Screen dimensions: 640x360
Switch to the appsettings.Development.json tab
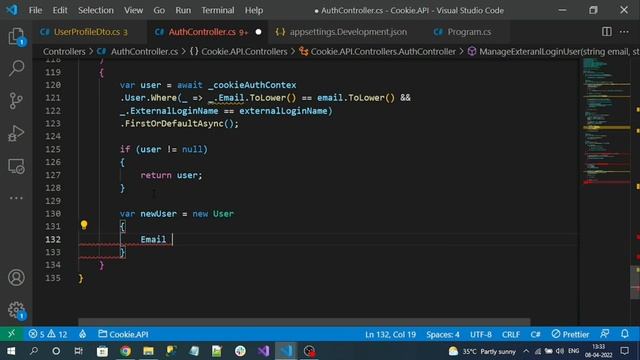tap(347, 32)
